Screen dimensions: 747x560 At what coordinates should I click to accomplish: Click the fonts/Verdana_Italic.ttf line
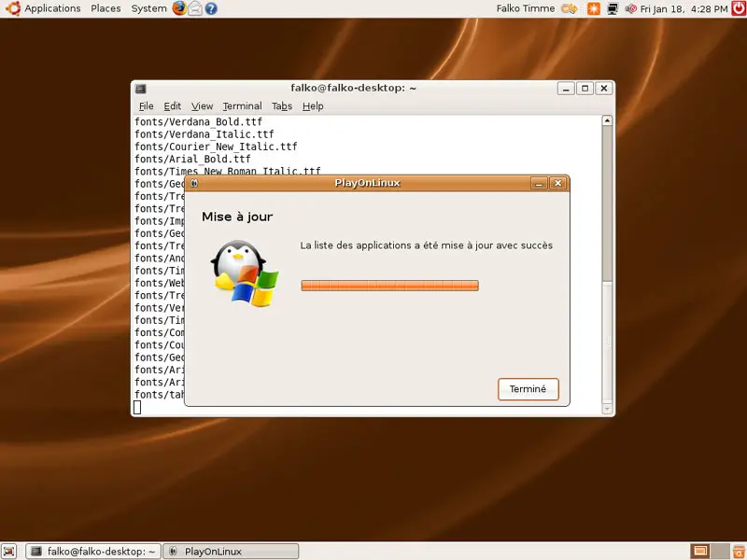[x=204, y=134]
